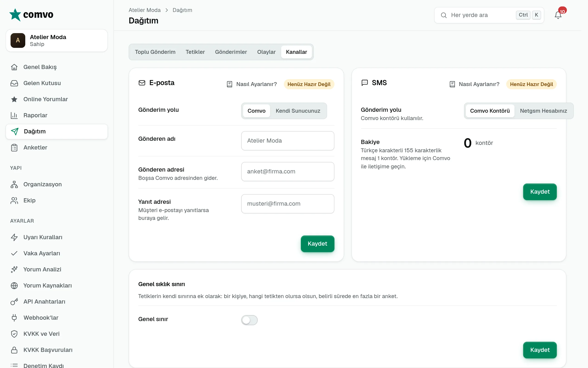The image size is (588, 368).
Task: Open the Gönderimler tab
Action: (231, 52)
